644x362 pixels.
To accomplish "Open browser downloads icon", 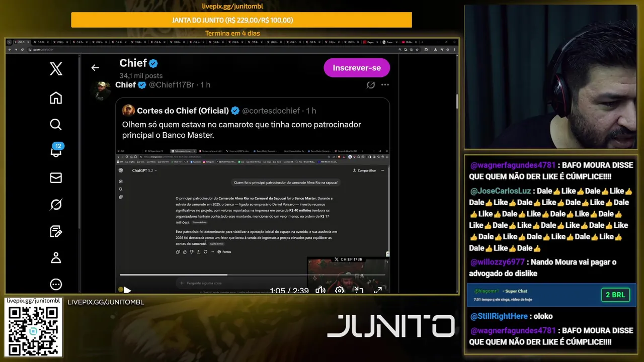I will point(436,50).
